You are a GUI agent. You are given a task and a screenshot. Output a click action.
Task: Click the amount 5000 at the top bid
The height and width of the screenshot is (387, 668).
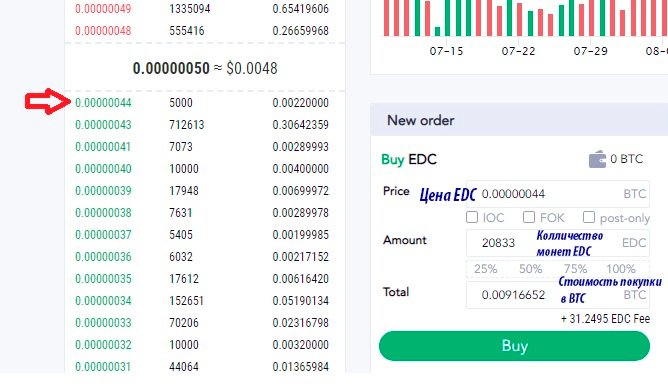coord(181,103)
